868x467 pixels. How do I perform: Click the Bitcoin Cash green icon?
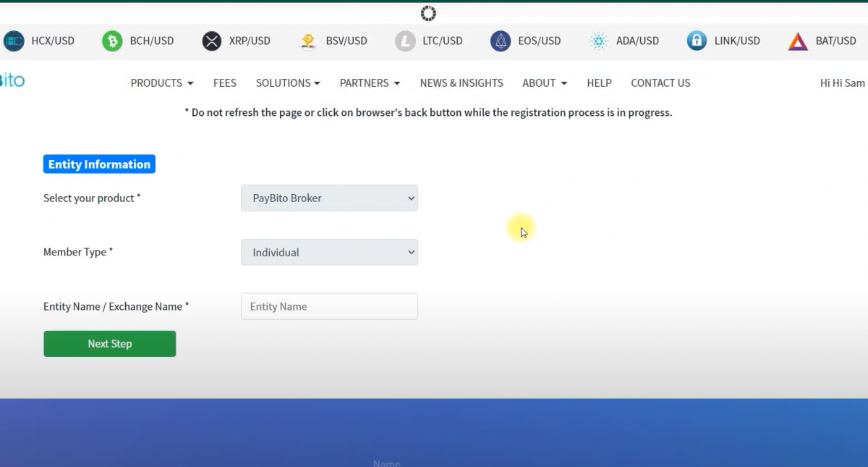[x=112, y=41]
